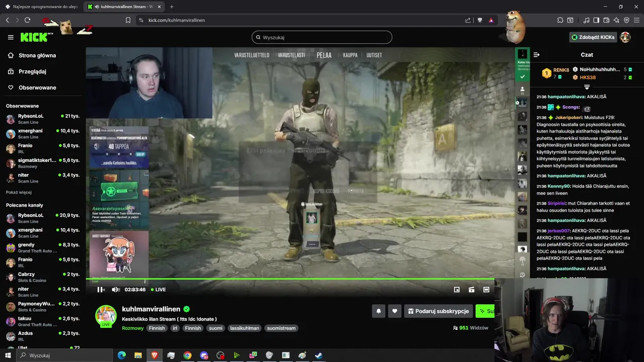Expand chat leaderboard chevron under gifters
The height and width of the screenshot is (362, 644).
[x=587, y=86]
